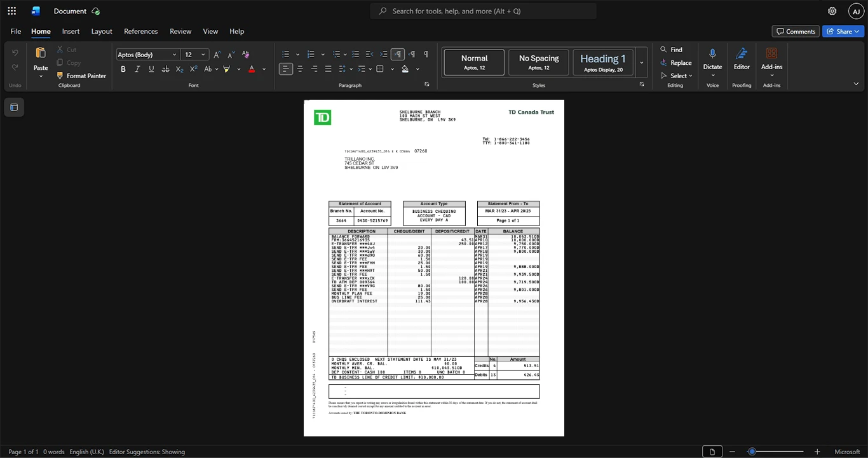Expand the styles gallery arrow

click(642, 63)
